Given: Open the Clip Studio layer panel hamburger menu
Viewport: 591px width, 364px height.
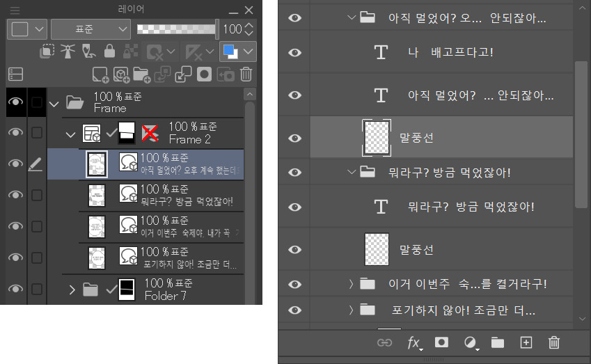Looking at the screenshot, I should click(x=15, y=10).
